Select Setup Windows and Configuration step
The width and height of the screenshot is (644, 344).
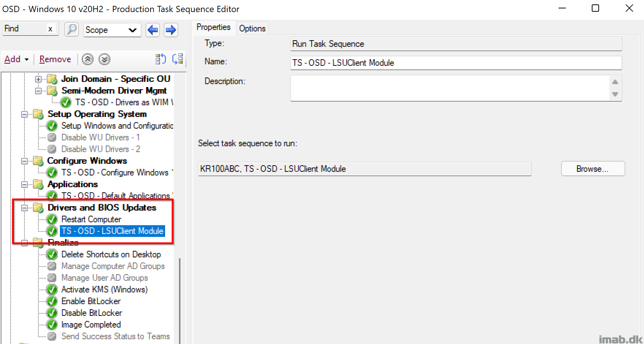(x=117, y=126)
